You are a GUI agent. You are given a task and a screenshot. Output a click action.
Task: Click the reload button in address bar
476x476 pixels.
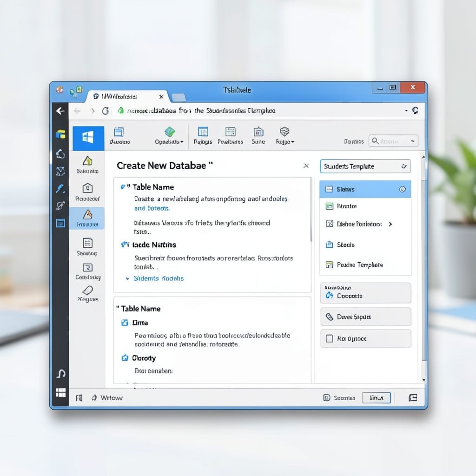coord(106,111)
